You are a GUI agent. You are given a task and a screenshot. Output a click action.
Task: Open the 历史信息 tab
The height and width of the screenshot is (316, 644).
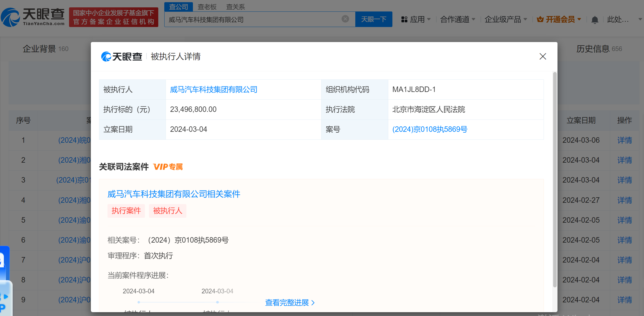click(599, 49)
